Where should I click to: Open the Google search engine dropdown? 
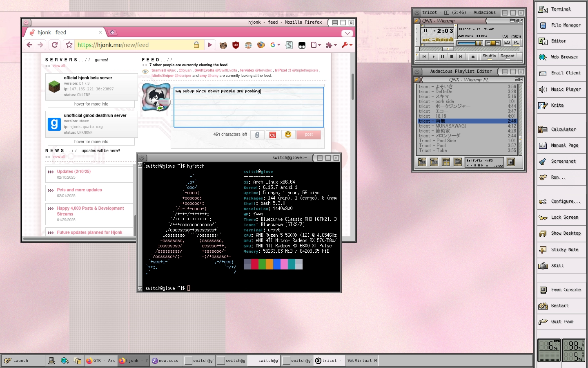click(x=275, y=45)
